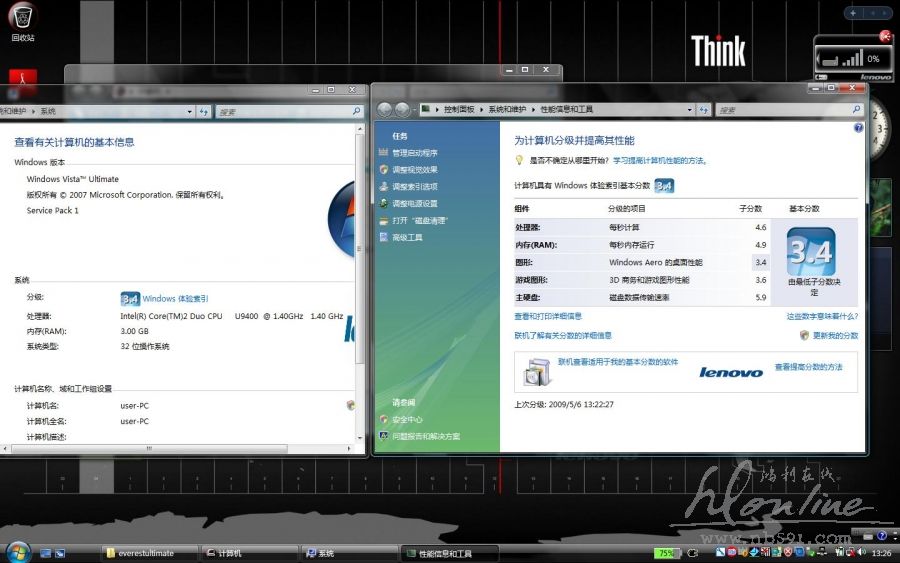
Task: Click the folder icon in Performance address bar
Action: (425, 108)
